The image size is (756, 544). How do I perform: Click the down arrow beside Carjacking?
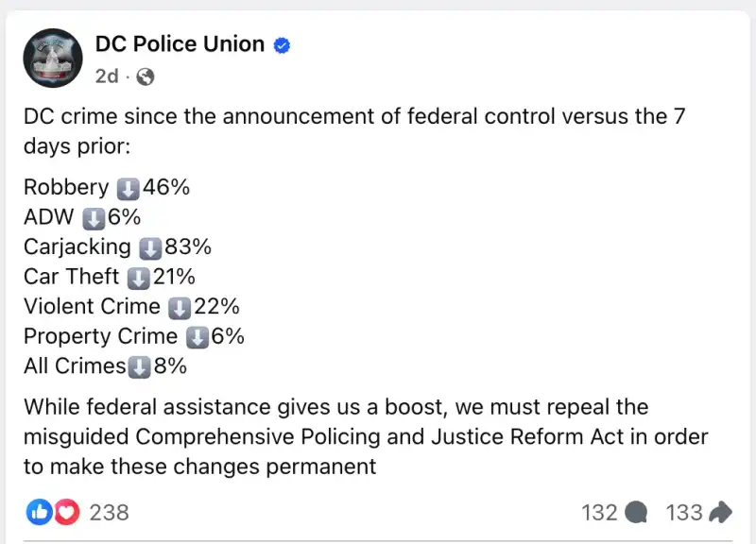coord(150,248)
